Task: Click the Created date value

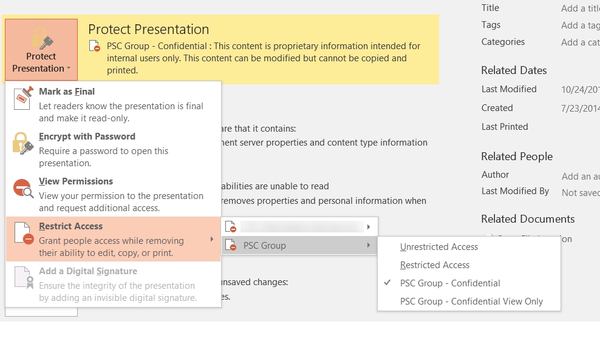Action: pyautogui.click(x=580, y=108)
